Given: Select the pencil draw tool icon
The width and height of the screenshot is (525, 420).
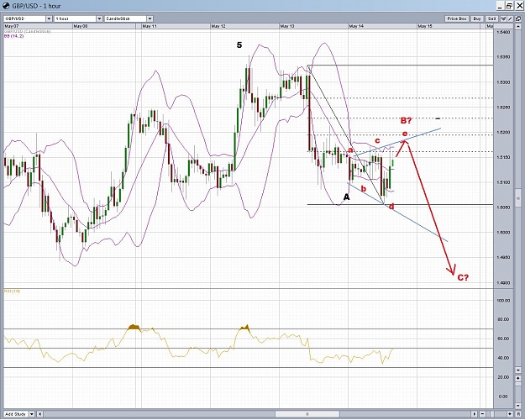Looking at the screenshot, I should pyautogui.click(x=510, y=18).
